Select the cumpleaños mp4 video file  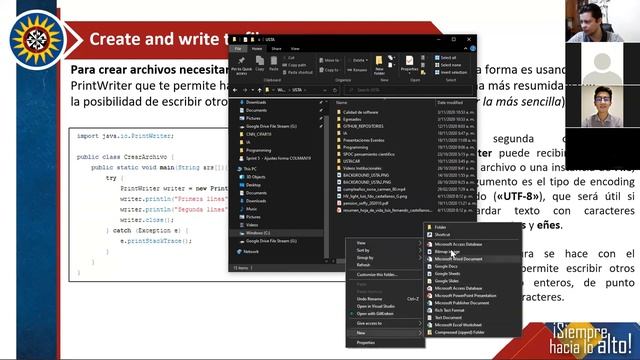point(374,189)
